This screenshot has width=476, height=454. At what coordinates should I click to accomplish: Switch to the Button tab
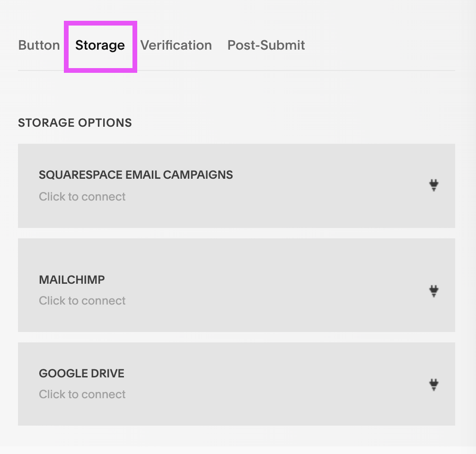(39, 45)
